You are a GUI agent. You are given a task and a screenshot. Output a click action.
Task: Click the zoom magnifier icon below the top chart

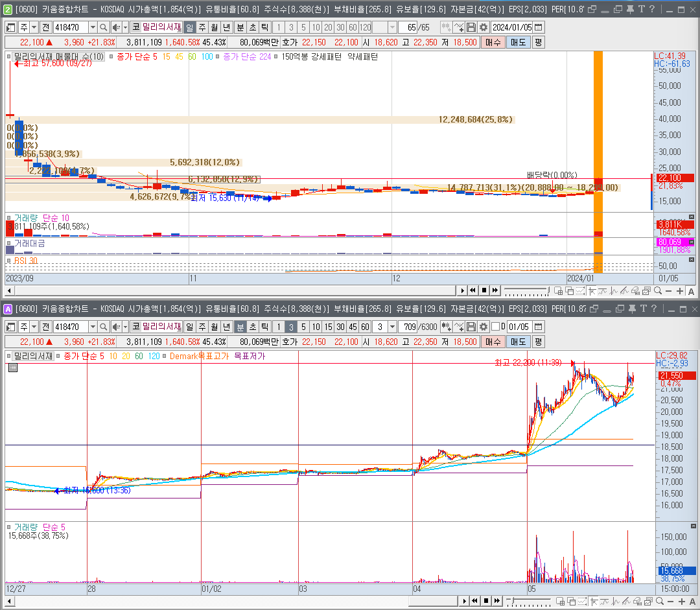[x=658, y=291]
